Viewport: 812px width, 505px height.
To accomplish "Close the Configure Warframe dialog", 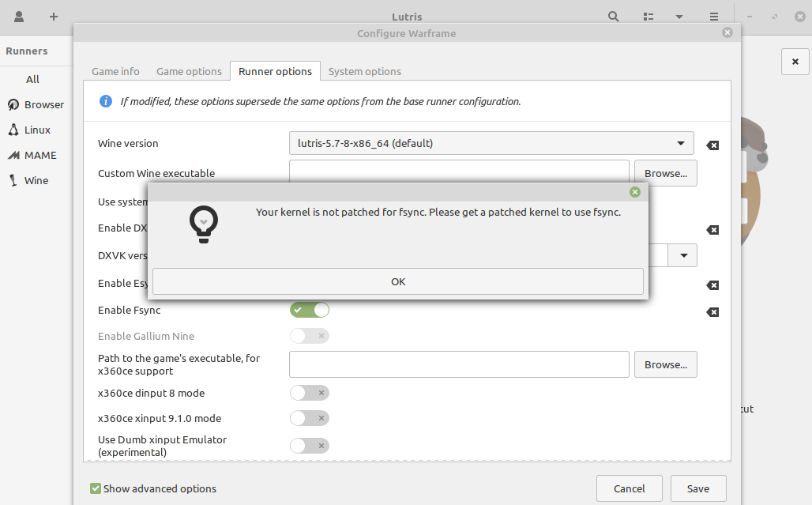I will pyautogui.click(x=727, y=32).
